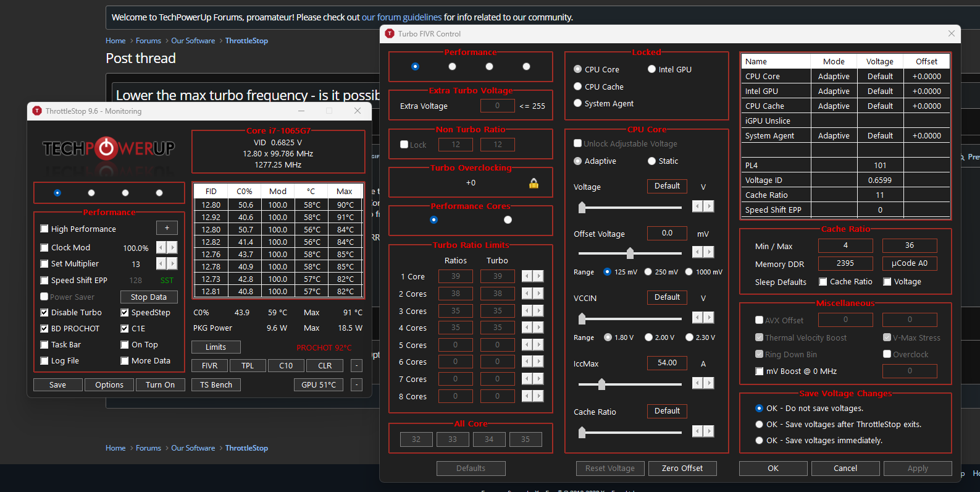Check the mV Boost @ 0 MHz box
This screenshot has height=492, width=980.
click(x=760, y=371)
